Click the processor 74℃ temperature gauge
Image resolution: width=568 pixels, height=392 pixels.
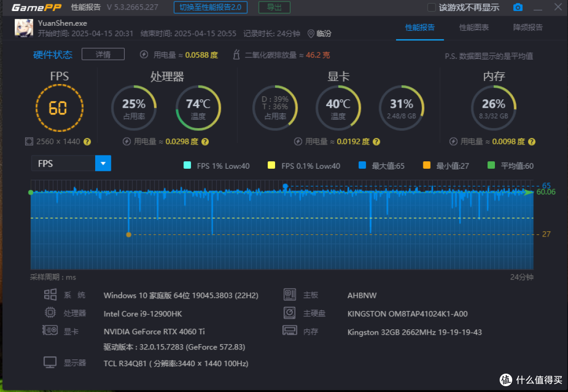[x=198, y=108]
